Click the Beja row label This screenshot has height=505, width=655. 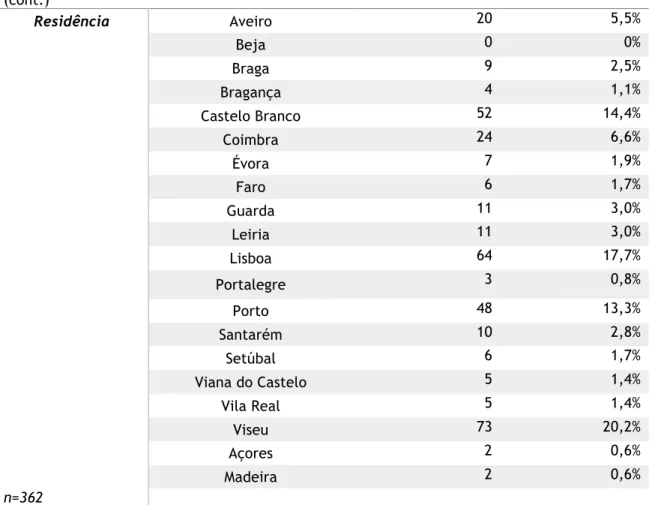[251, 45]
